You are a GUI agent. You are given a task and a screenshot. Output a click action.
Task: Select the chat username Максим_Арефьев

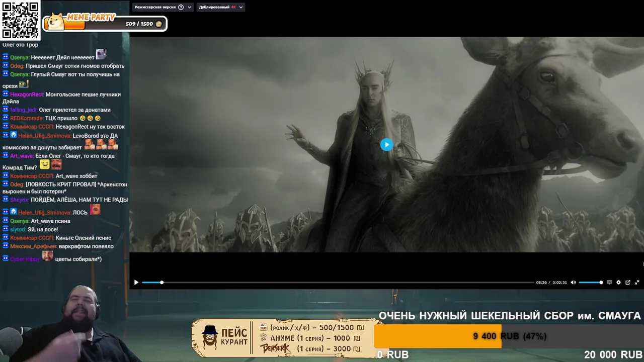pyautogui.click(x=34, y=246)
